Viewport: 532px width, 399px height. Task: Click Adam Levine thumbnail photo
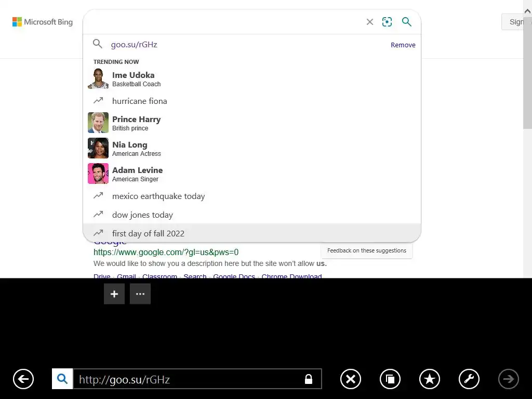pyautogui.click(x=98, y=174)
